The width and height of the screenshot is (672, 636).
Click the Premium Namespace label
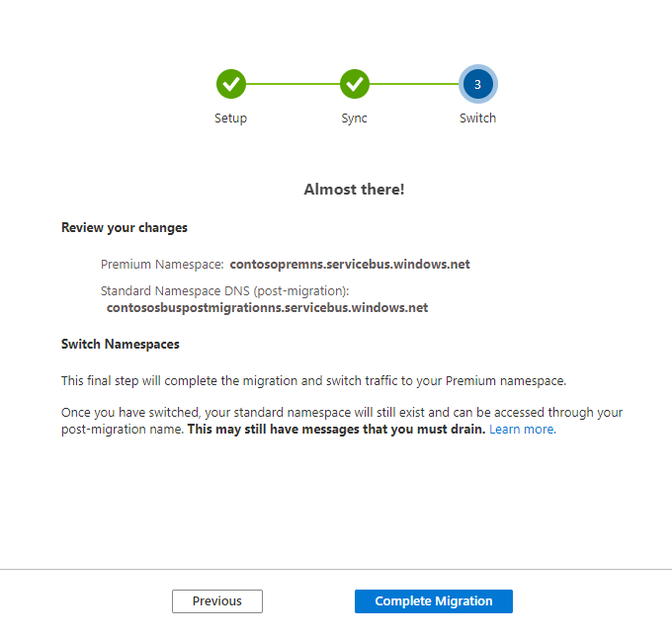[x=162, y=265]
